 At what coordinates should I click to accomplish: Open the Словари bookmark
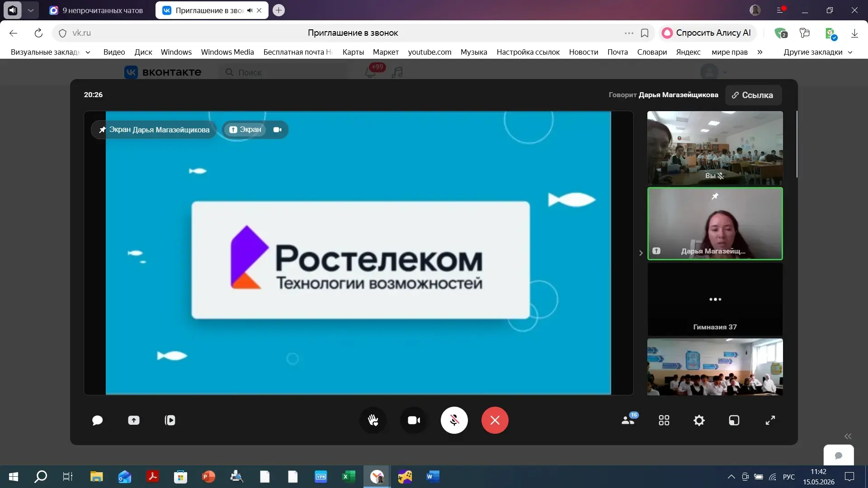click(x=652, y=52)
